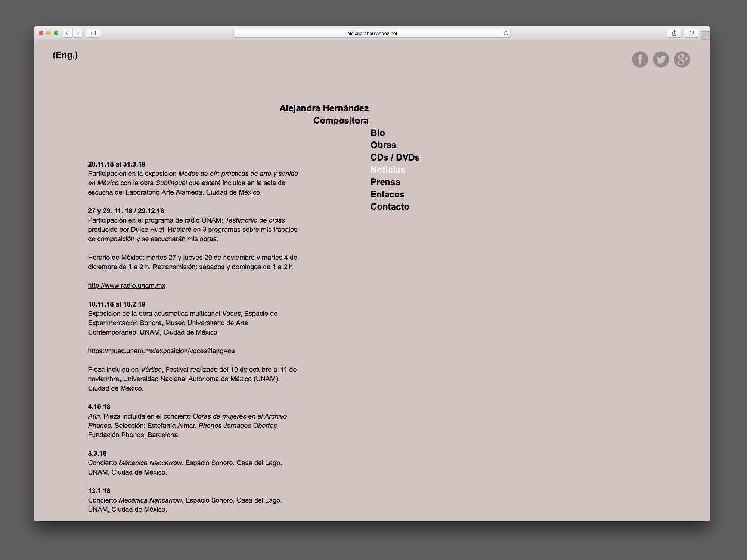Image resolution: width=747 pixels, height=560 pixels.
Task: Close the Safari window with red button
Action: (x=41, y=33)
